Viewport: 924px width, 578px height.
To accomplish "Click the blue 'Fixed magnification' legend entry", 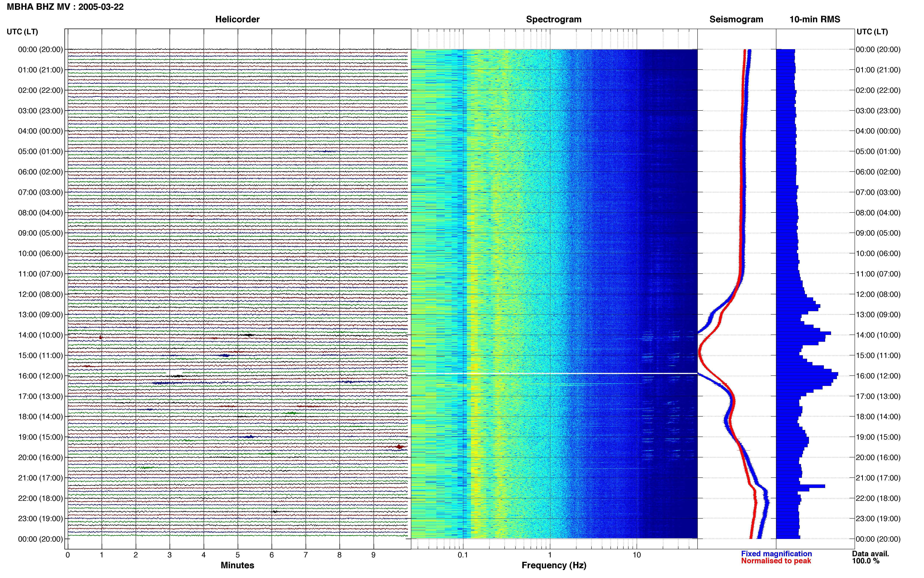I will click(x=777, y=554).
